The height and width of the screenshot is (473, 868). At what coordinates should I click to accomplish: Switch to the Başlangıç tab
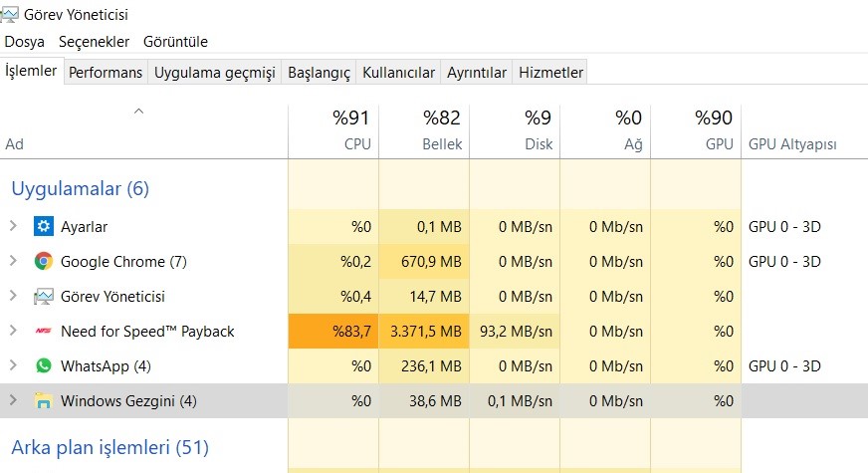click(319, 73)
